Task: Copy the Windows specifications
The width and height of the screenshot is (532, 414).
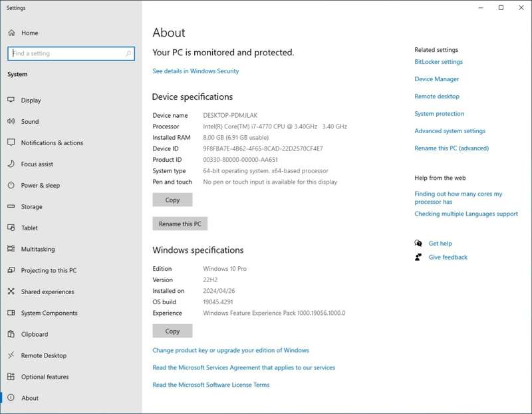Action: 172,331
